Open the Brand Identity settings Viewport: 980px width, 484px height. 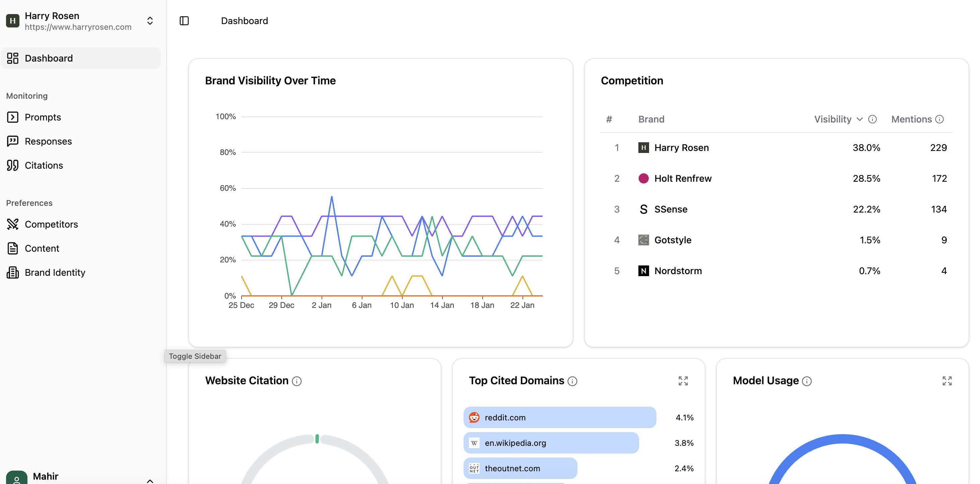click(x=55, y=272)
